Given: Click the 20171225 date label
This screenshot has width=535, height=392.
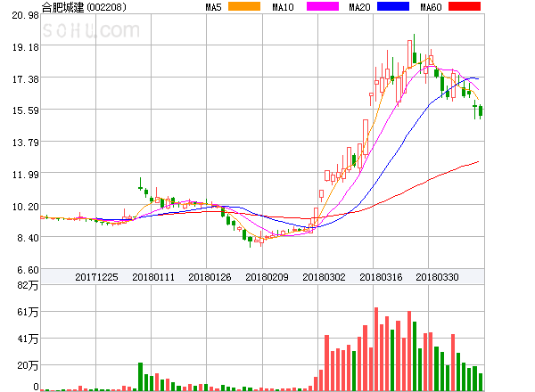Looking at the screenshot, I should 96,277.
